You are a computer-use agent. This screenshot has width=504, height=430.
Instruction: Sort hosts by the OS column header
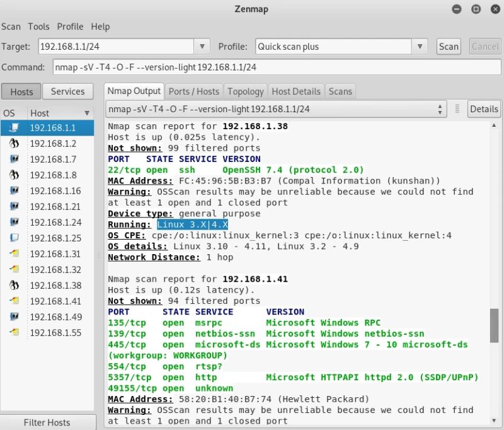9,113
